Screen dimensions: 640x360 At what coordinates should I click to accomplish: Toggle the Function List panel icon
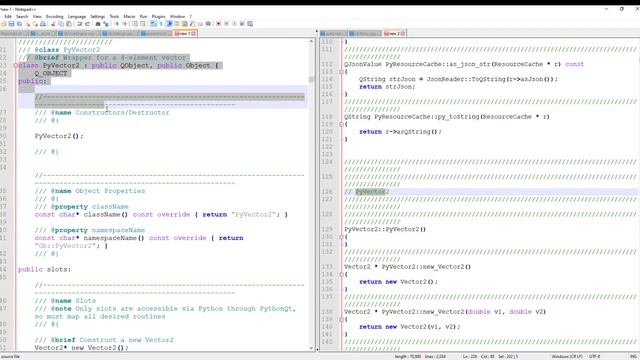192,24
